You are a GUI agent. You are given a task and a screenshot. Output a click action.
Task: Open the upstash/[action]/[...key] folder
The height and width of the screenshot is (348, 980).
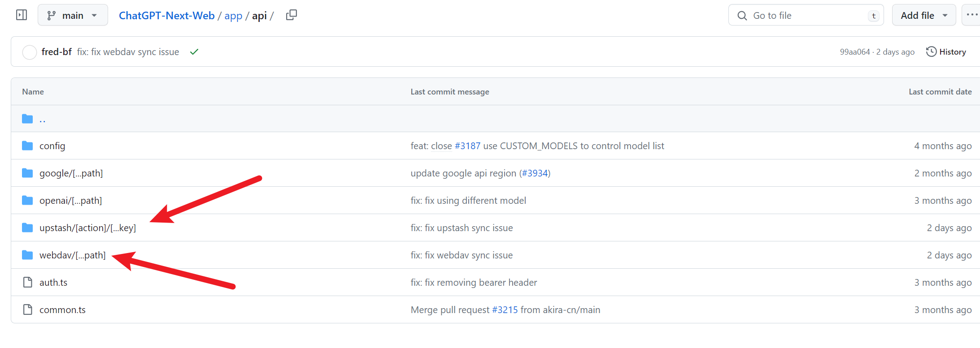[87, 228]
